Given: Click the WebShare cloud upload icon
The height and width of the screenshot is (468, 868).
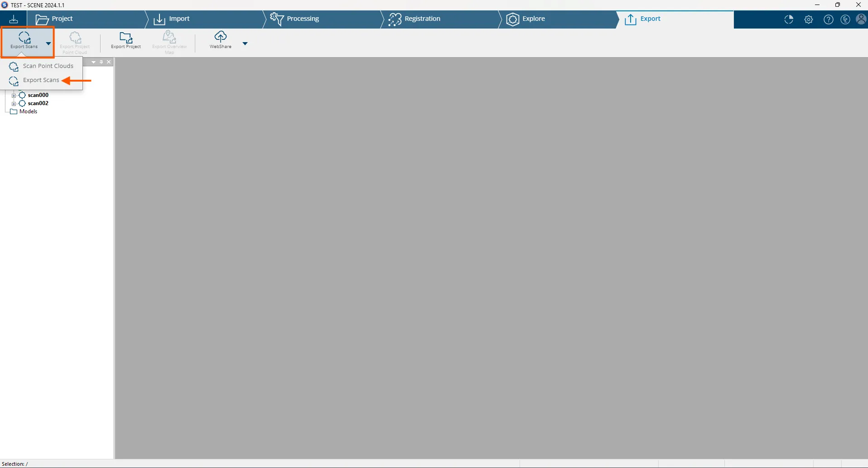Looking at the screenshot, I should [221, 37].
